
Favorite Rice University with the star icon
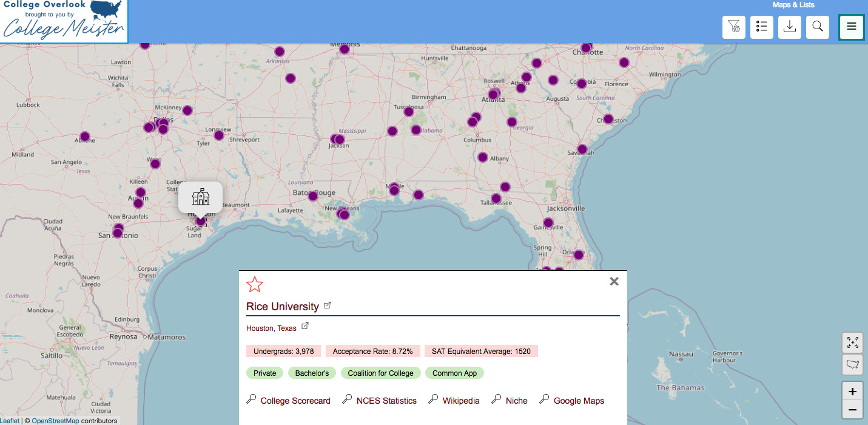(255, 284)
